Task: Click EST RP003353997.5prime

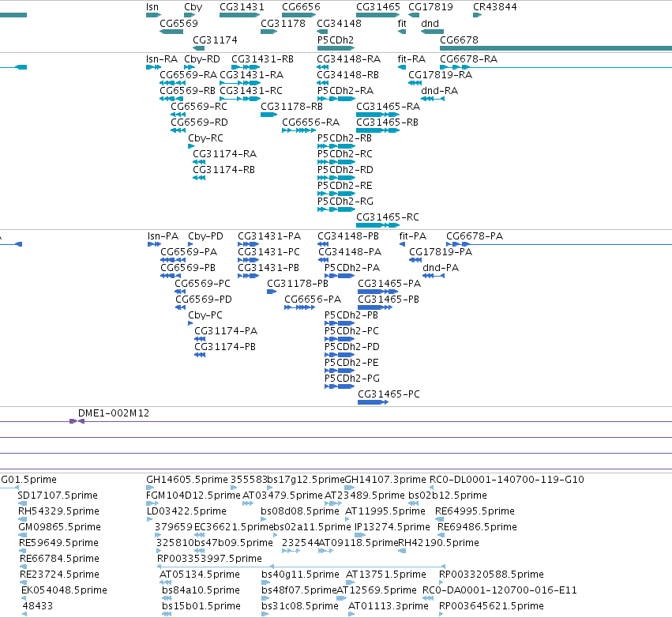Action: pyautogui.click(x=209, y=559)
